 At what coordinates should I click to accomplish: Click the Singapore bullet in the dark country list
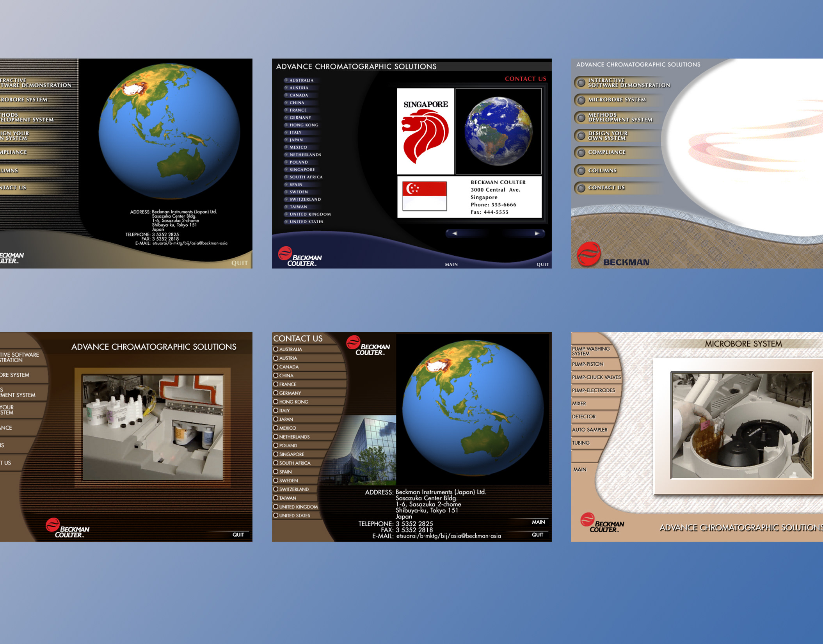(x=286, y=169)
